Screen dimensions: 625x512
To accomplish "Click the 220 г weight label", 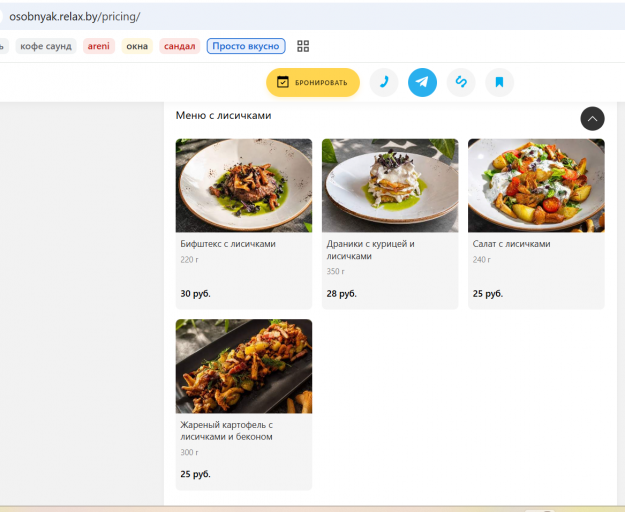I will point(189,260).
